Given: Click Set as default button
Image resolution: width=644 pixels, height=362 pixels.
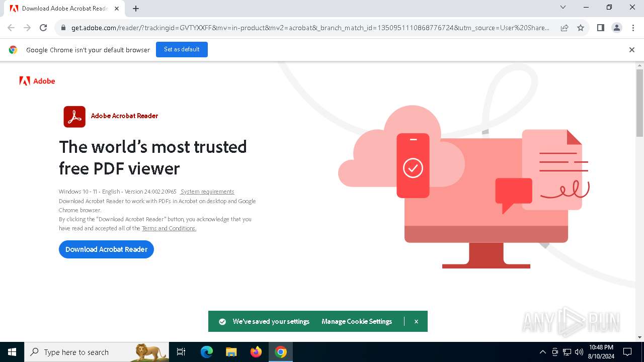Looking at the screenshot, I should click(x=182, y=49).
